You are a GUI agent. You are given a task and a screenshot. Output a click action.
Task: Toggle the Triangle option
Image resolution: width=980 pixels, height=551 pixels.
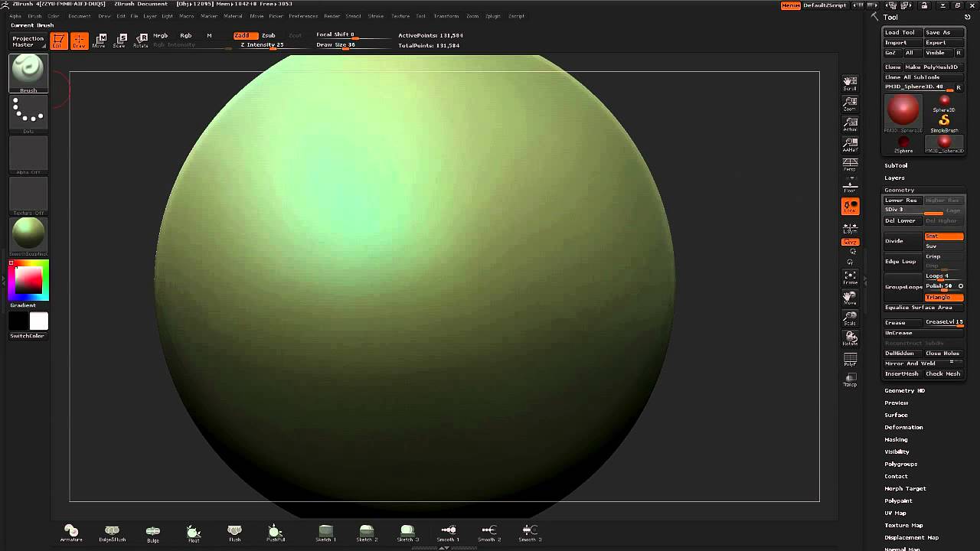coord(944,297)
